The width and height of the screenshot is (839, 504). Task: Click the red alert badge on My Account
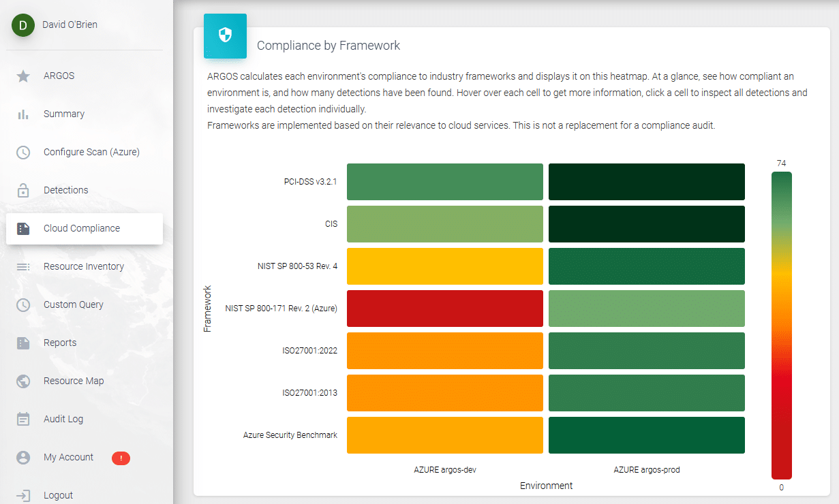pos(121,458)
